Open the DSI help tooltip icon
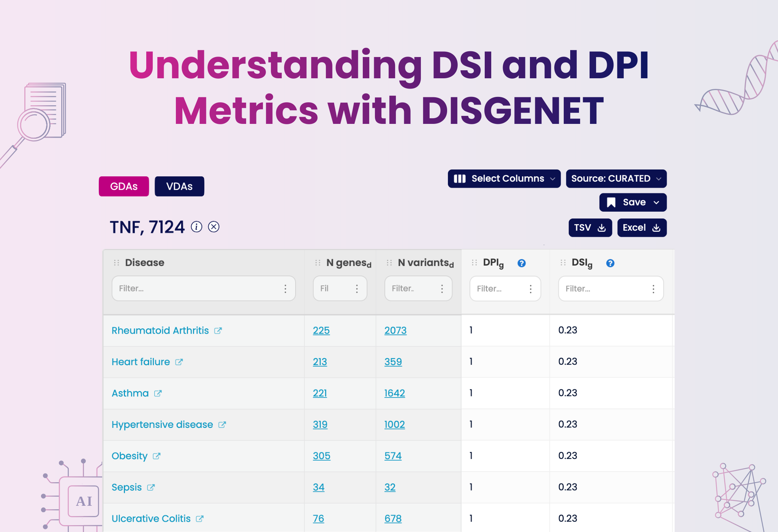 pyautogui.click(x=610, y=263)
